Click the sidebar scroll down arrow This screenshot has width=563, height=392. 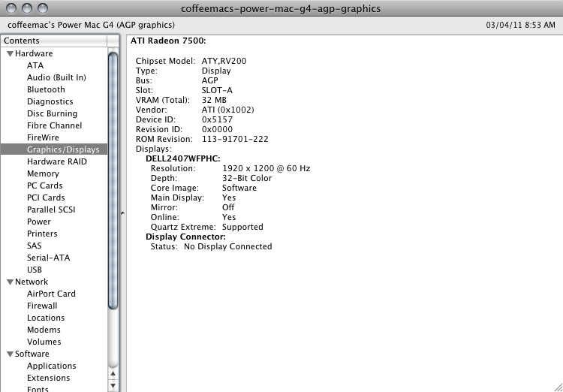113,386
